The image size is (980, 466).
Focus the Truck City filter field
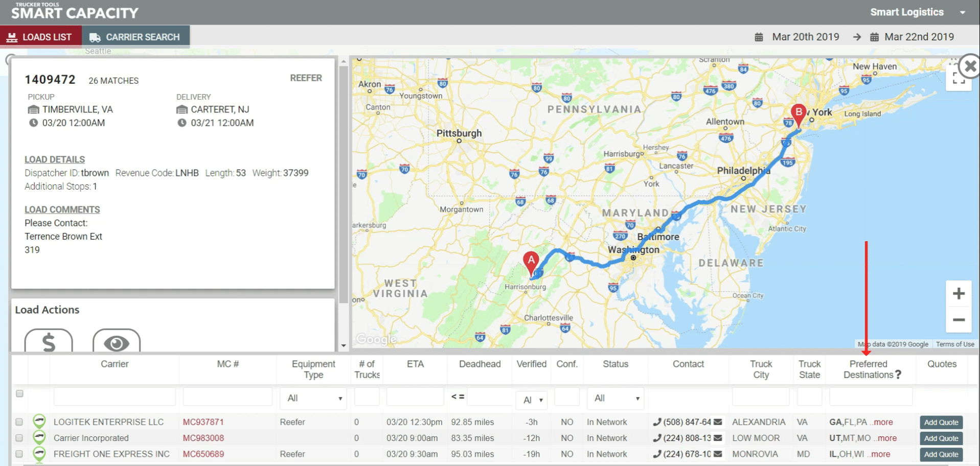tap(761, 397)
